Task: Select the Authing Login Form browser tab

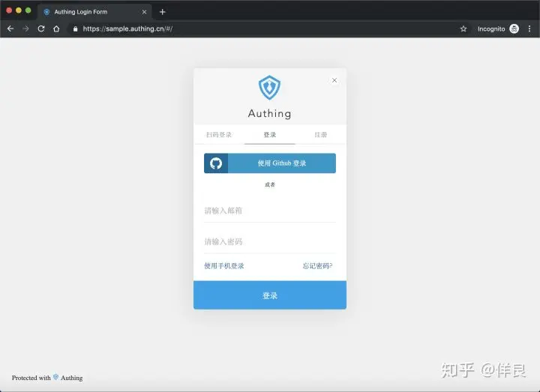Action: click(x=94, y=12)
